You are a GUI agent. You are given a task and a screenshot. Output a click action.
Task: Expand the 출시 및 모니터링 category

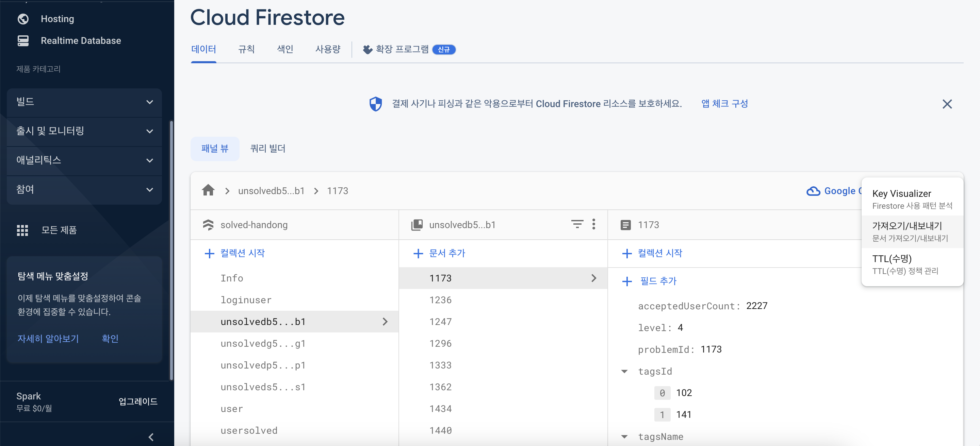pyautogui.click(x=84, y=131)
